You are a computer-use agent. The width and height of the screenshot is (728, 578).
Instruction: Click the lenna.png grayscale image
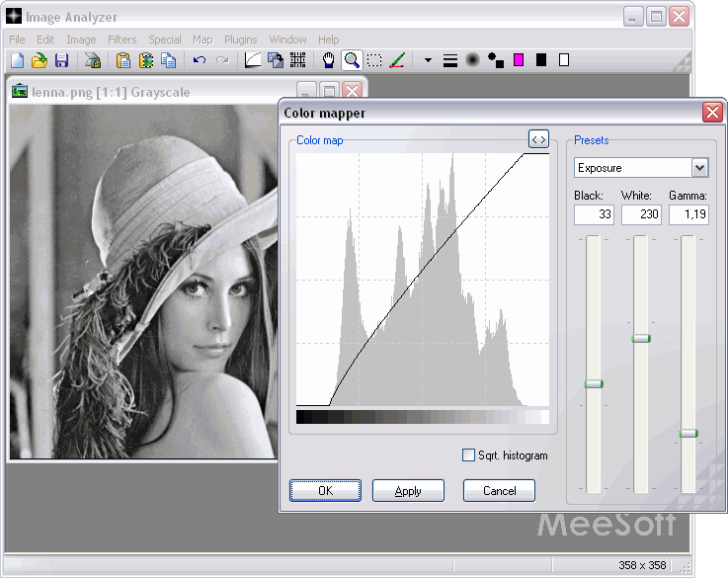tap(143, 282)
